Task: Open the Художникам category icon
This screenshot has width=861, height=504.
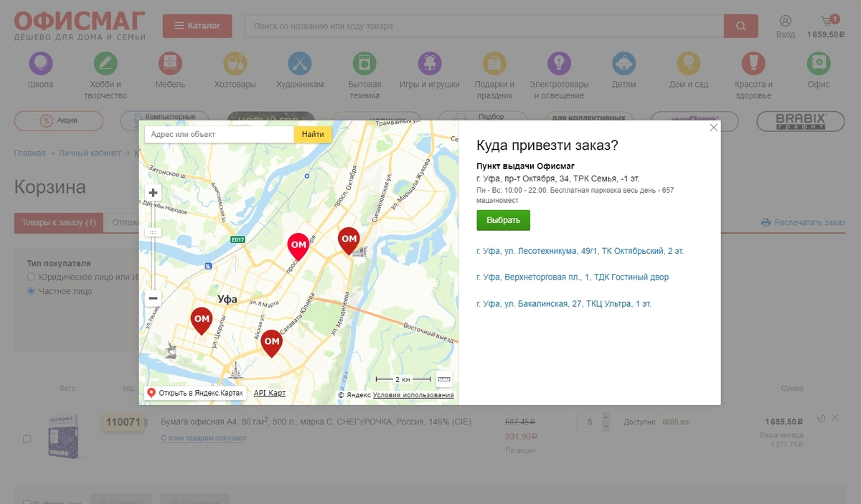Action: (300, 64)
